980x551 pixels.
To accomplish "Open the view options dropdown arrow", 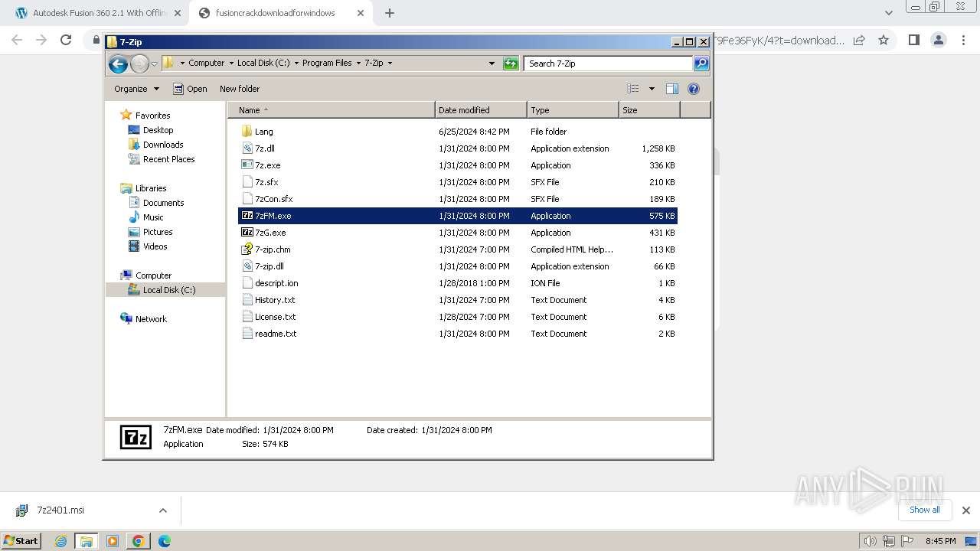I will (x=652, y=89).
